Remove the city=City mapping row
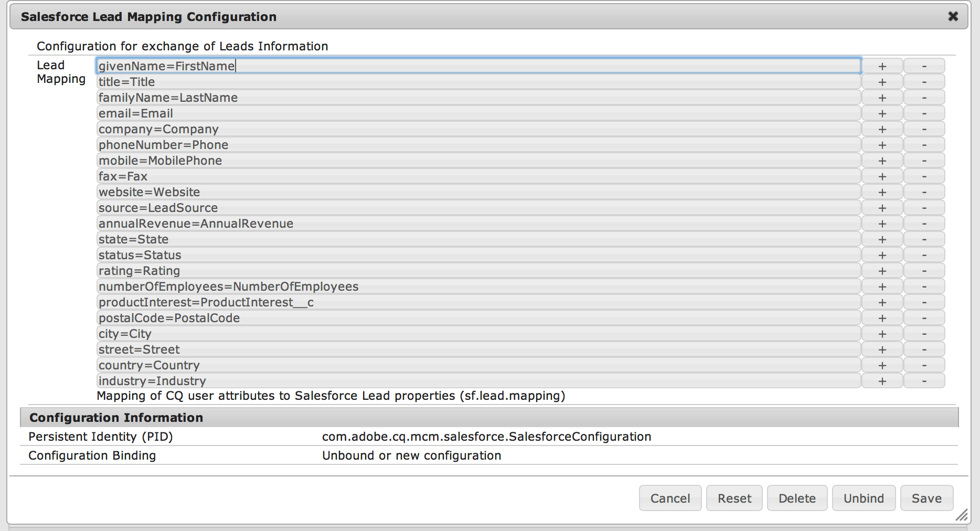The height and width of the screenshot is (531, 980). [924, 334]
